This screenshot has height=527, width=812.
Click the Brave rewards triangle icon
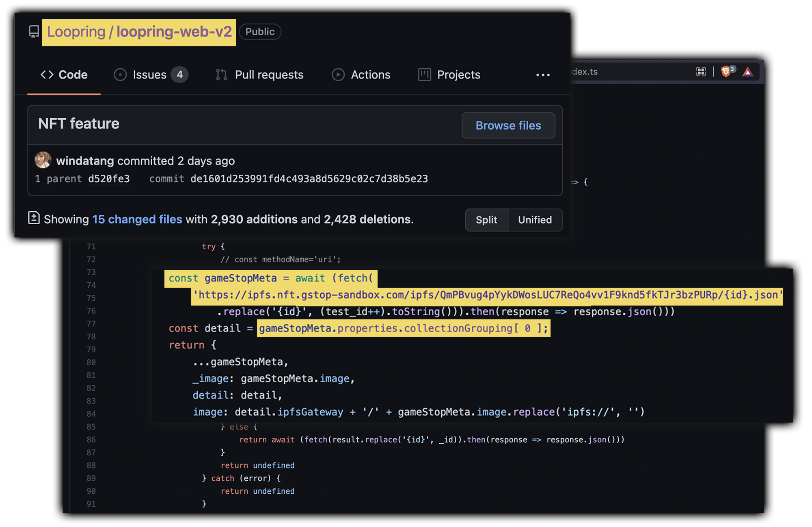(748, 72)
